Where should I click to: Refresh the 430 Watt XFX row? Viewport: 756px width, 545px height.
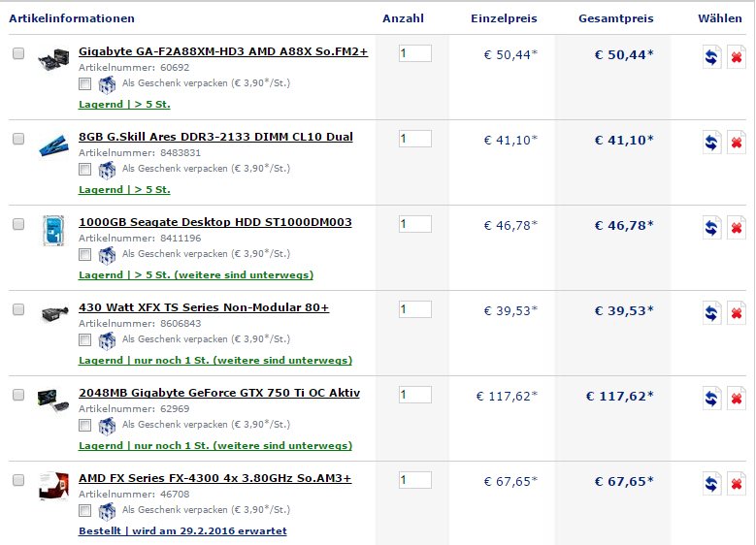(711, 312)
